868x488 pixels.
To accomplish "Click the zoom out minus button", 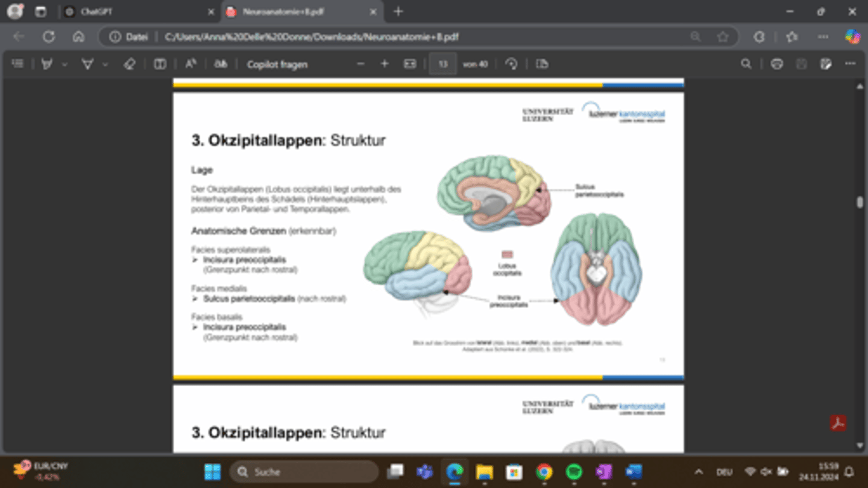I will click(360, 64).
